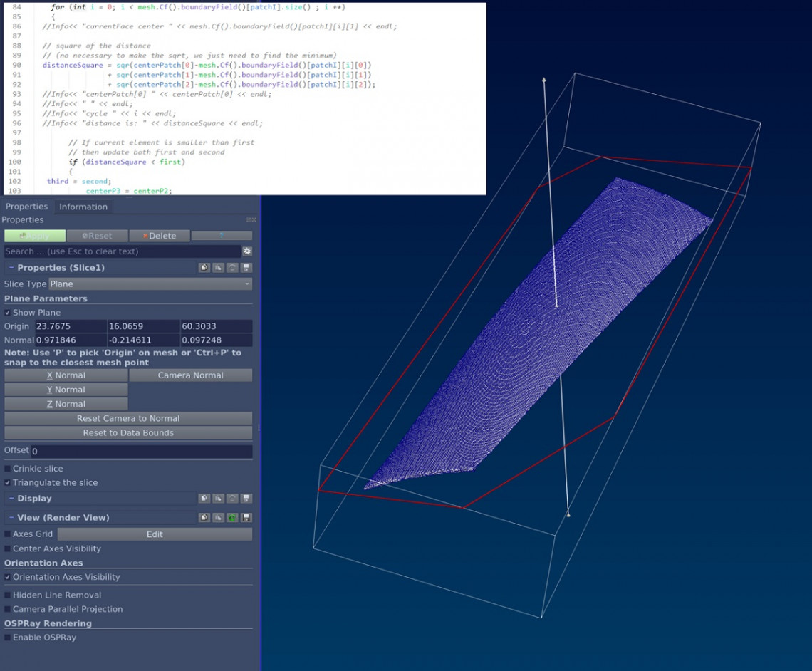Enable Crinkle slice
The width and height of the screenshot is (812, 671).
tap(7, 469)
